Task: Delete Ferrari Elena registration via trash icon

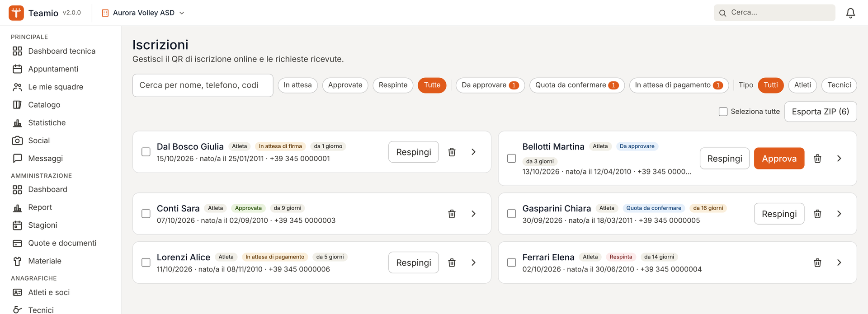Action: (x=817, y=262)
